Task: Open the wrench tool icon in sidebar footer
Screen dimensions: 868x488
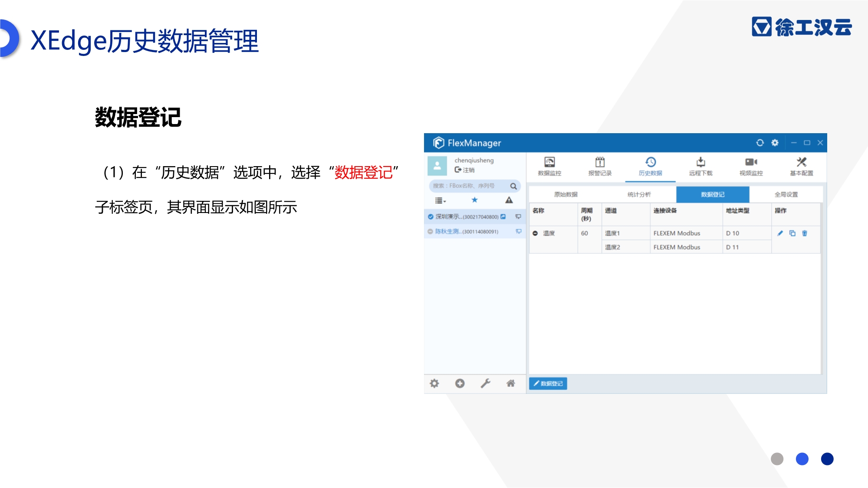Action: coord(485,383)
